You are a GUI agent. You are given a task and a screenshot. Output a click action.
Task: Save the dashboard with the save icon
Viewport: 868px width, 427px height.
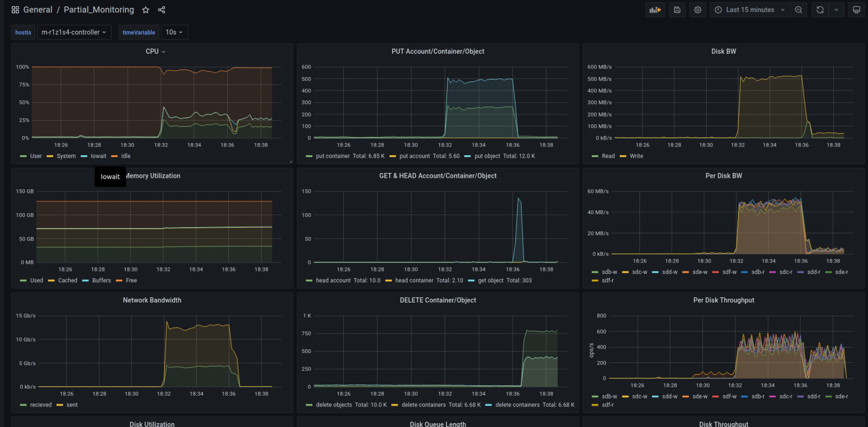[677, 10]
